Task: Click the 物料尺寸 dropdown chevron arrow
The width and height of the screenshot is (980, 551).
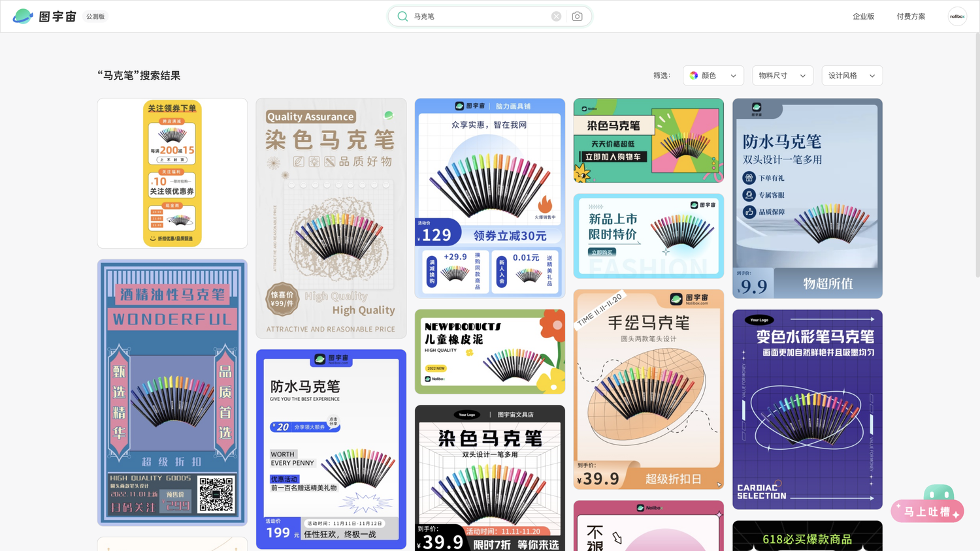Action: coord(803,76)
